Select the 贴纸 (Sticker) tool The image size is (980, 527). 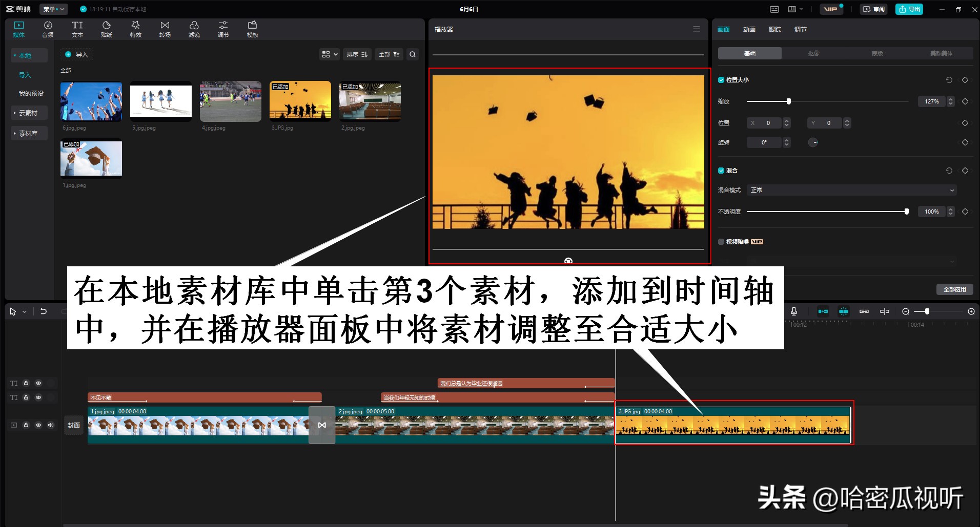click(107, 28)
